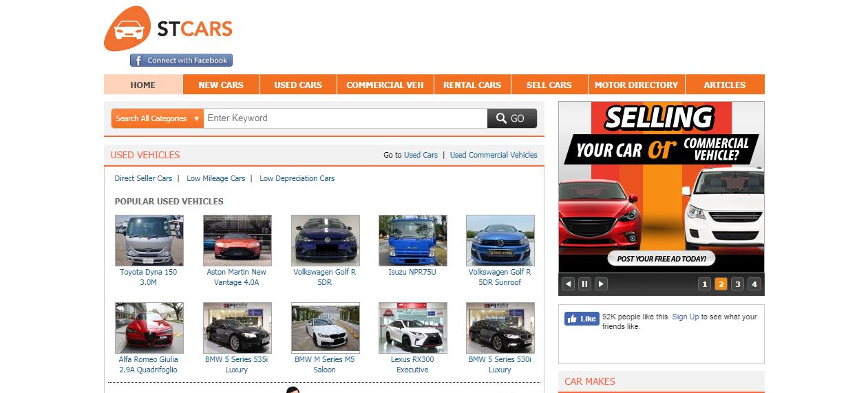Click BMW 5 Series 535i Luxury link
Screen dimensions: 868x393
[237, 364]
